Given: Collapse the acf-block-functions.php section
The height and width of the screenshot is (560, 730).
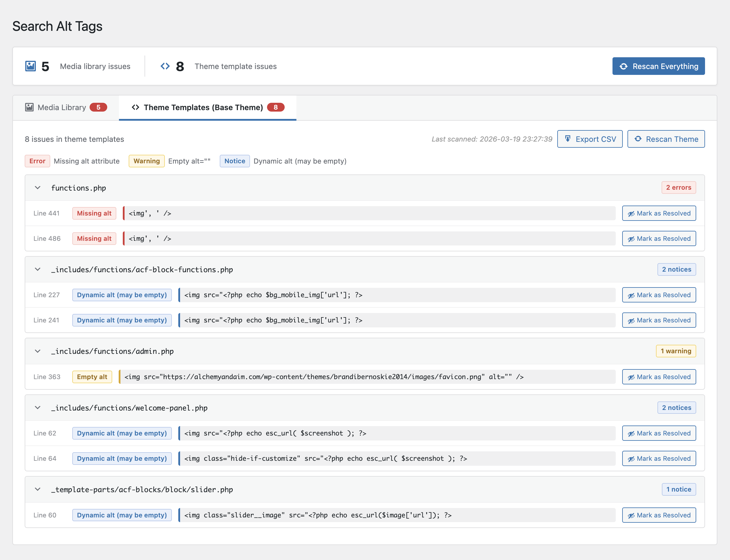Looking at the screenshot, I should pos(38,269).
